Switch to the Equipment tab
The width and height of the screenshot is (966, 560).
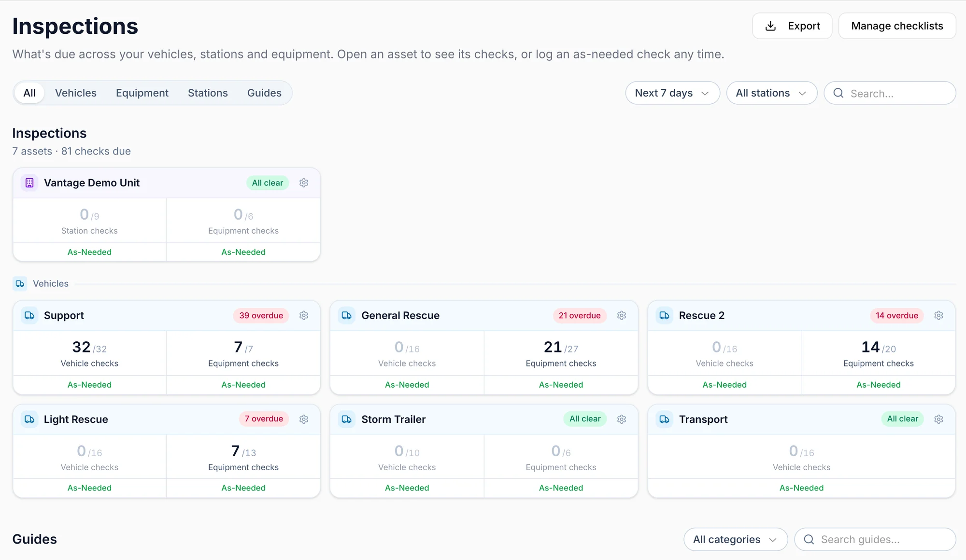(x=142, y=93)
